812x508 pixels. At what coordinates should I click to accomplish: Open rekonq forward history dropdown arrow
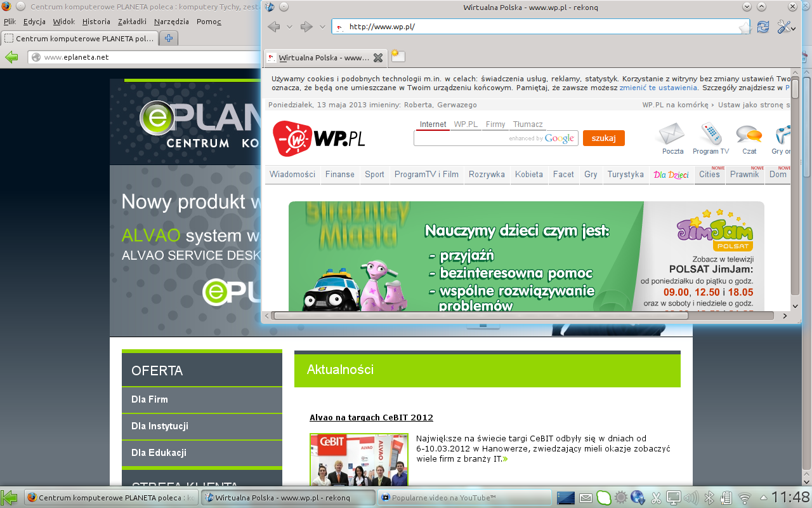322,27
